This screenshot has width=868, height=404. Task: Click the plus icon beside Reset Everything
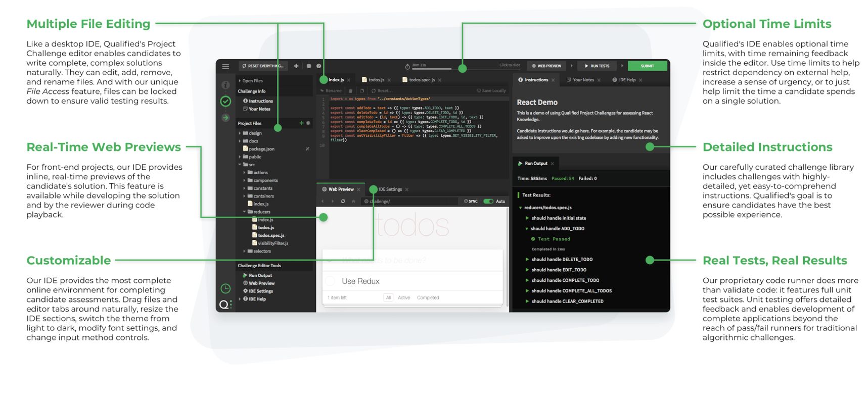pos(296,66)
